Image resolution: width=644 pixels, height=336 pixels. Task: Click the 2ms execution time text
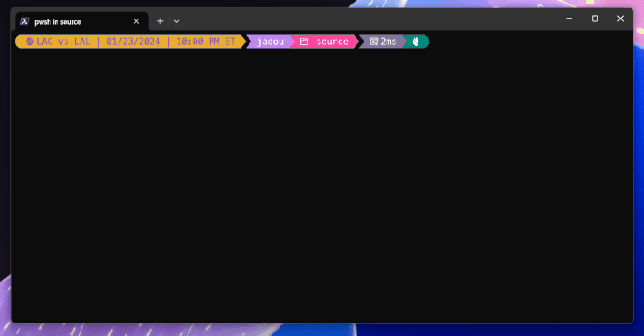pyautogui.click(x=388, y=42)
